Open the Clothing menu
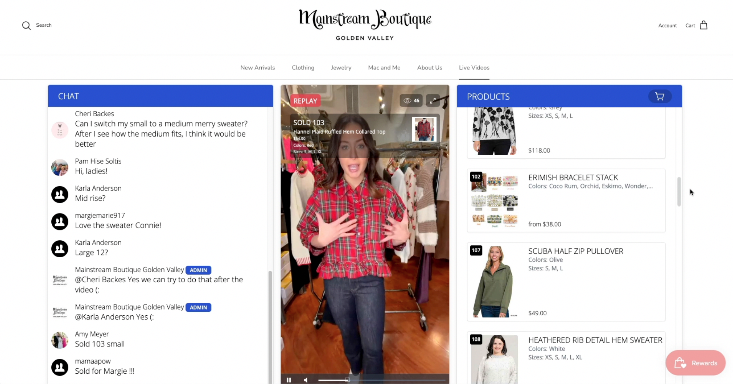Viewport: 733px width, 384px height. tap(303, 68)
